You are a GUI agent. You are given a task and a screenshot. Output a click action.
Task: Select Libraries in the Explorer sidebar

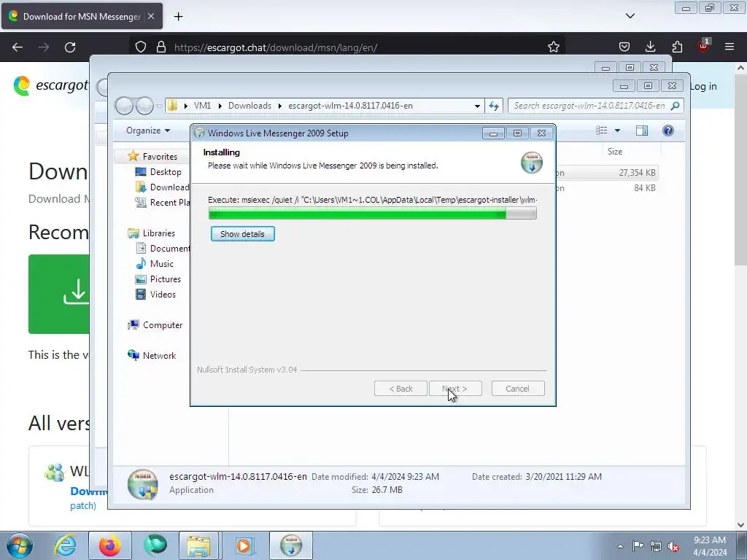coord(158,233)
